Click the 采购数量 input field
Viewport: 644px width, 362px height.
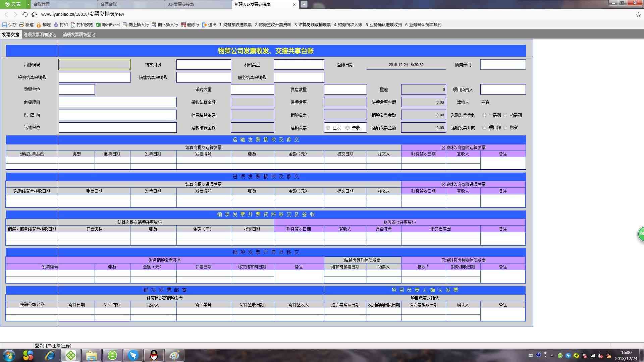coord(252,89)
